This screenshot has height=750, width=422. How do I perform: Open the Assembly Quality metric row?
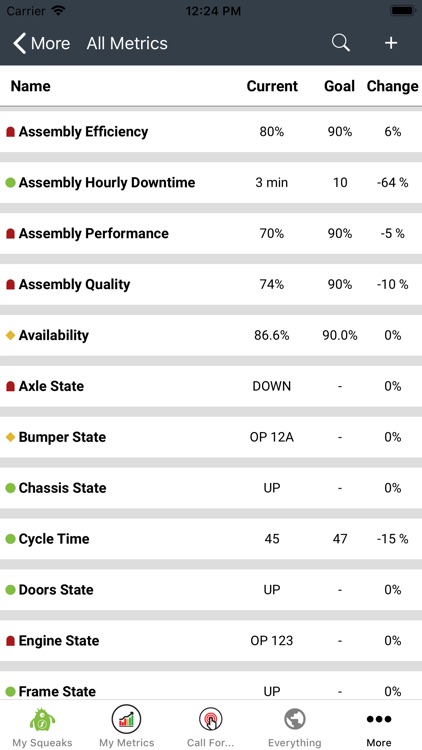pos(211,285)
